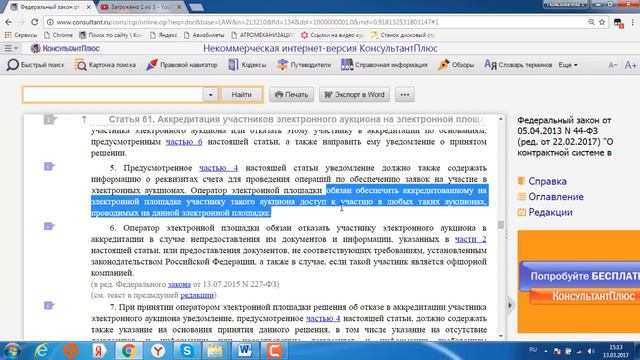Open the hamburger menu next to the logo
This screenshot has height=360, width=640.
click(x=11, y=48)
